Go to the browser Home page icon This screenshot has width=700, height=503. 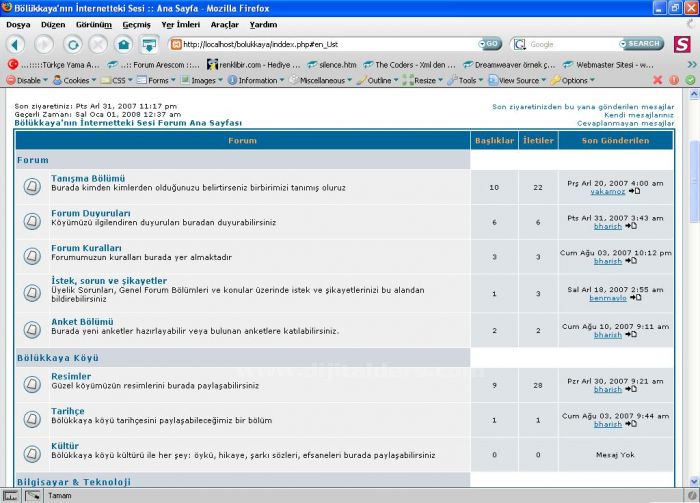[x=123, y=44]
